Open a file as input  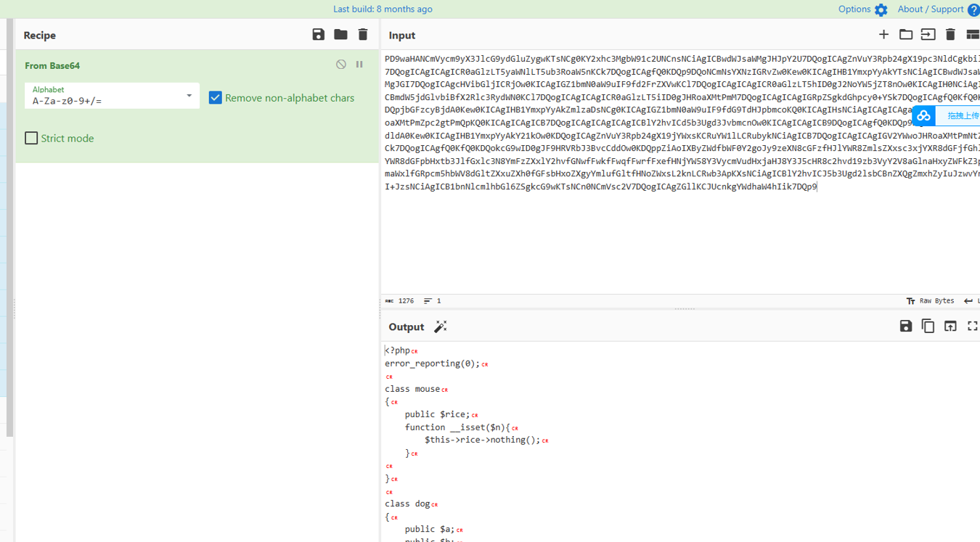pyautogui.click(x=928, y=35)
